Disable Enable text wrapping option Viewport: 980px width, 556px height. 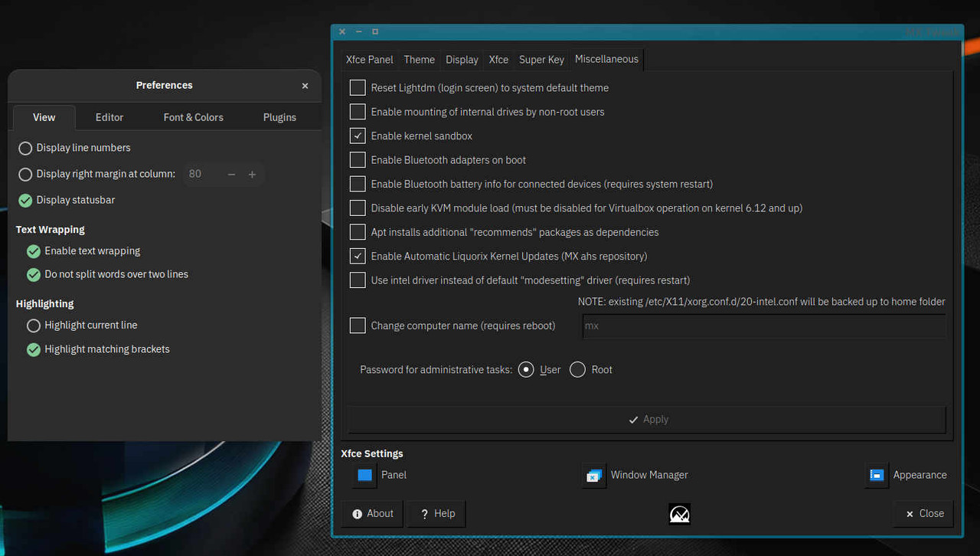tap(83, 251)
